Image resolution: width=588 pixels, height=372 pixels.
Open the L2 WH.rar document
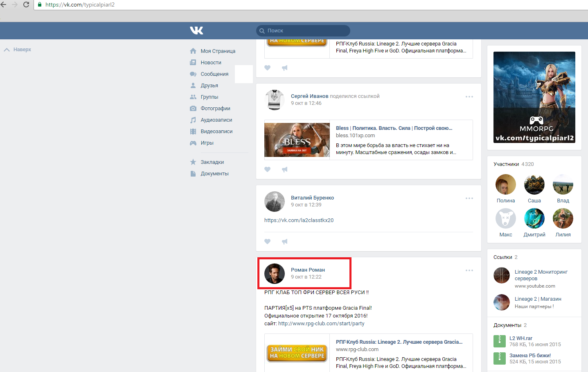tap(521, 338)
